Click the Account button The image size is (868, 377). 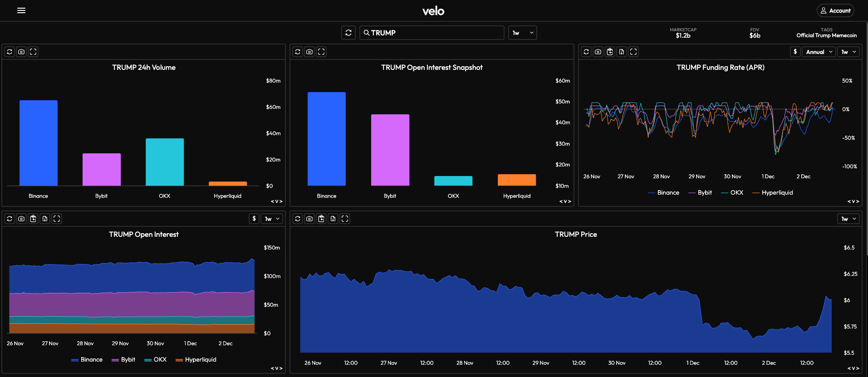click(x=835, y=10)
